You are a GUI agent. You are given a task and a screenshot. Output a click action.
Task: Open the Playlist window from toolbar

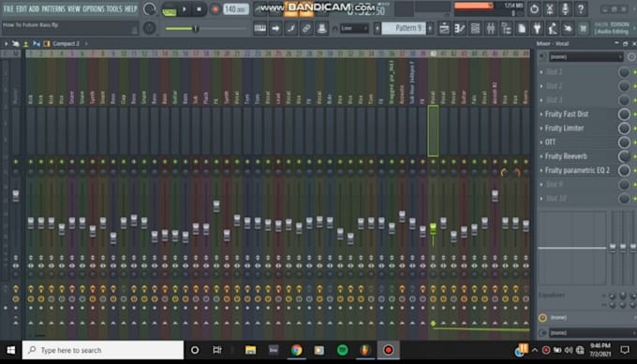coord(444,28)
